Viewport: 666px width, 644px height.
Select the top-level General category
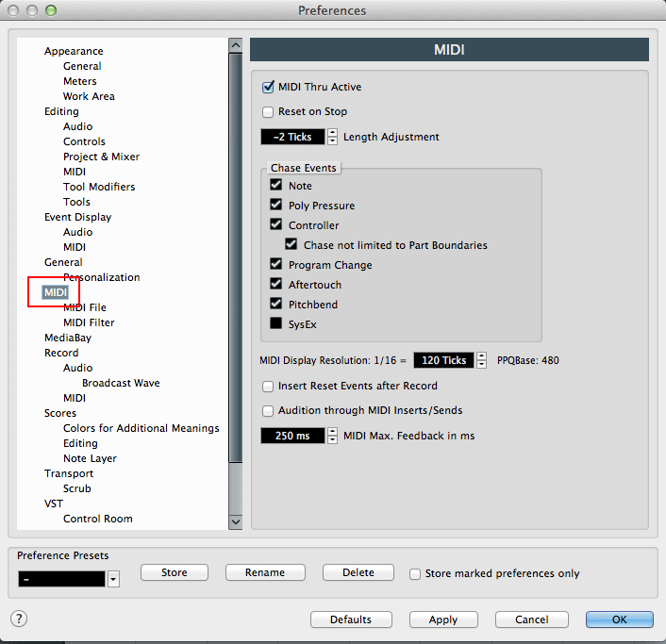[x=63, y=262]
